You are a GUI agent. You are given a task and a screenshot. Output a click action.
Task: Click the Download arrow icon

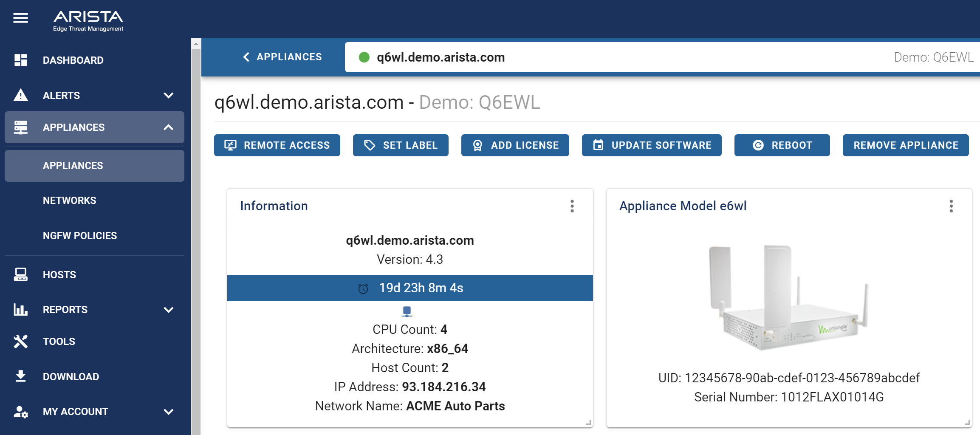pos(20,376)
